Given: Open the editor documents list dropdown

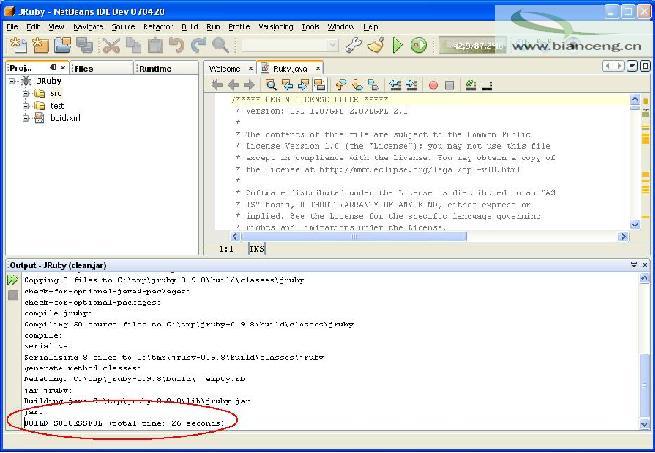Looking at the screenshot, I should click(632, 66).
